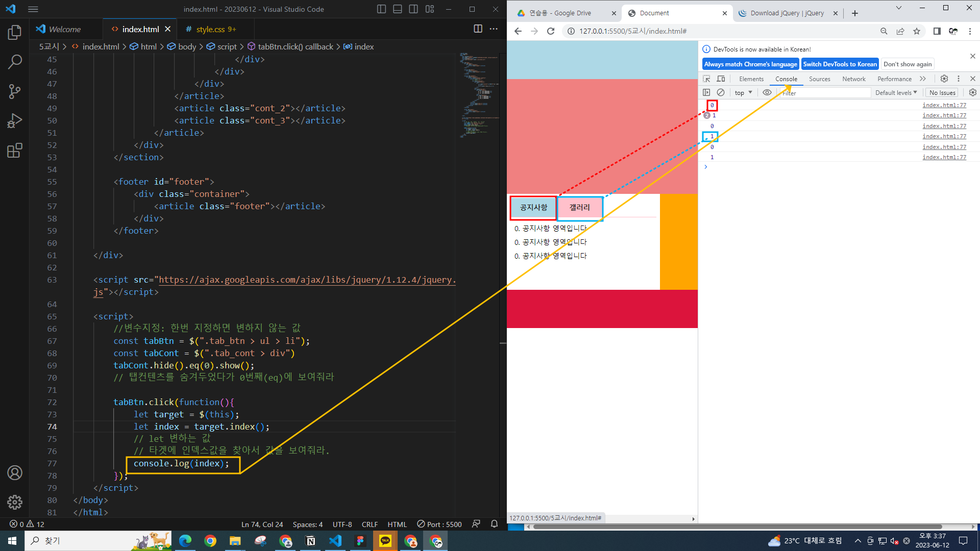The height and width of the screenshot is (551, 980).
Task: Click the 갤러리 pink tab button
Action: tap(579, 207)
